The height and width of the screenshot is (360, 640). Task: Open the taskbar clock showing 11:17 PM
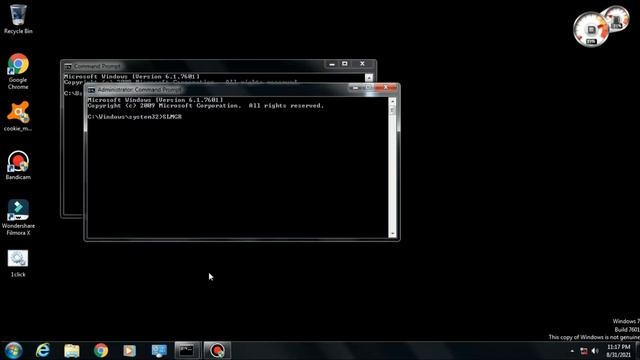click(618, 351)
